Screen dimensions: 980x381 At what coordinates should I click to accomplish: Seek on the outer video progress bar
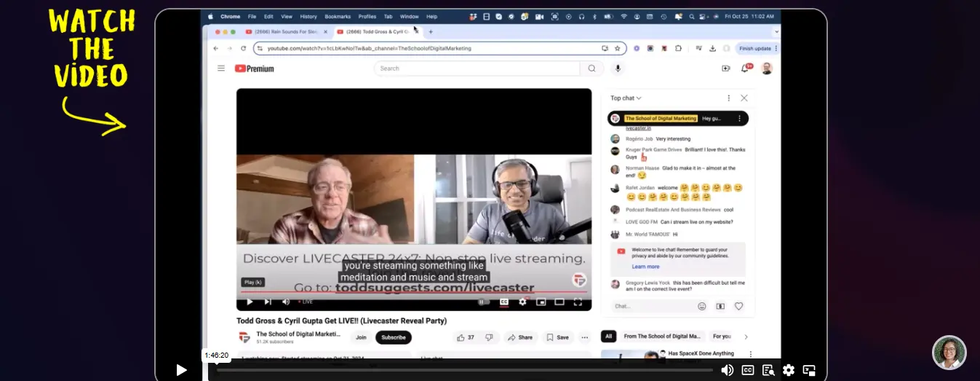coord(464,370)
